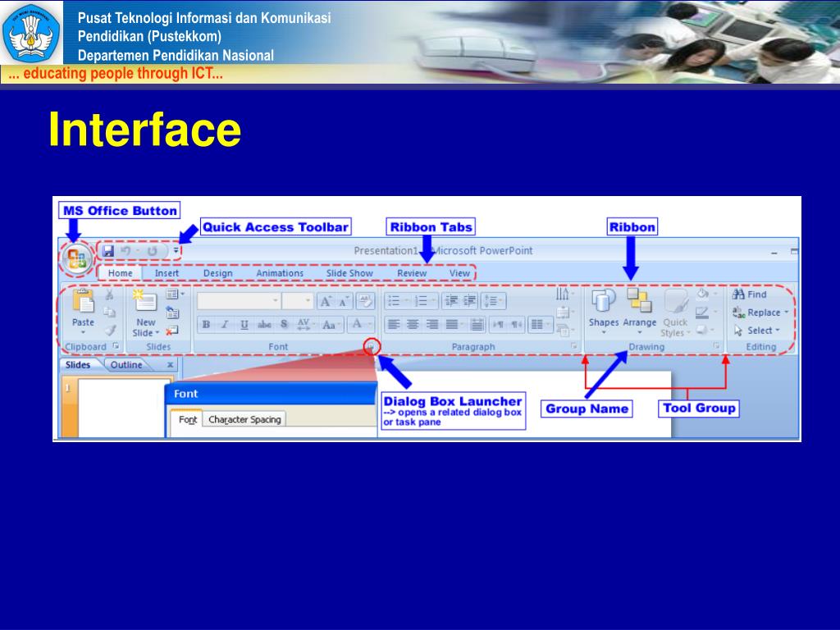Open the Design ribbon tab

coord(218,273)
